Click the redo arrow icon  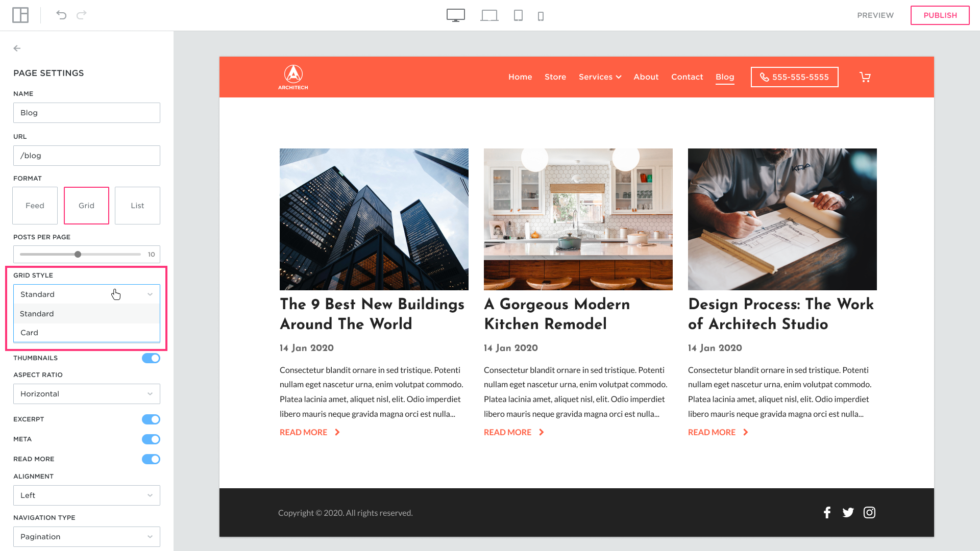pos(82,15)
